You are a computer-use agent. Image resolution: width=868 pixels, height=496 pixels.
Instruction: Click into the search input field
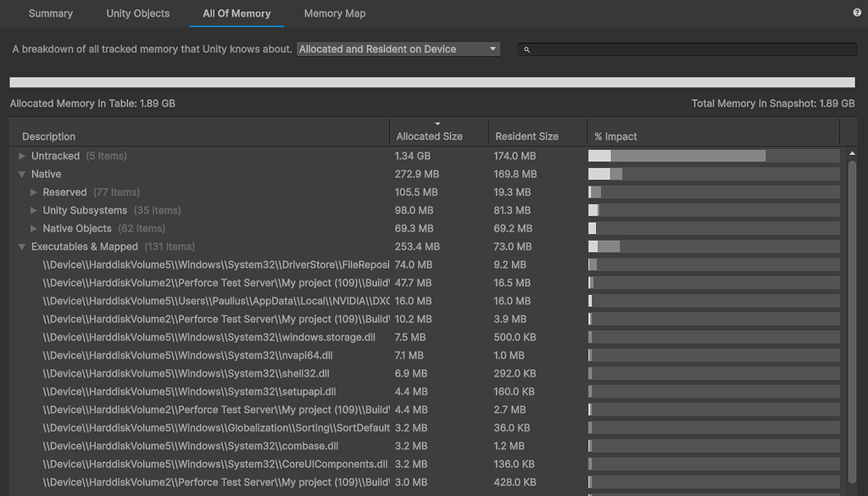[687, 48]
